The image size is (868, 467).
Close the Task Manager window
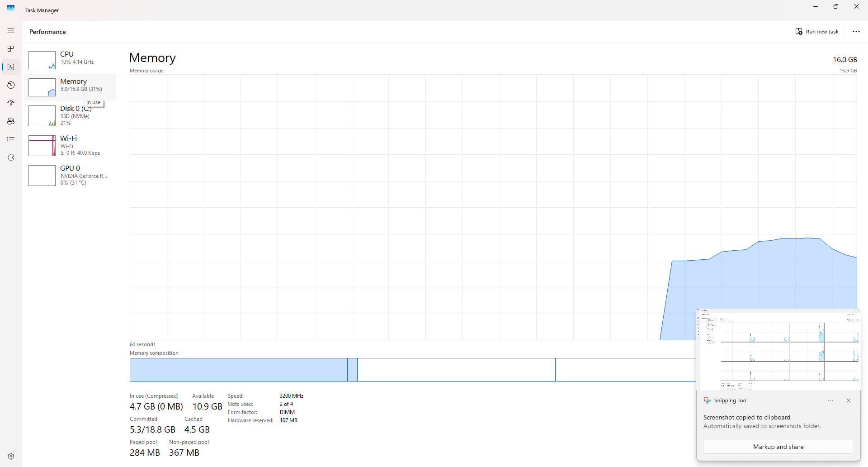pos(857,7)
